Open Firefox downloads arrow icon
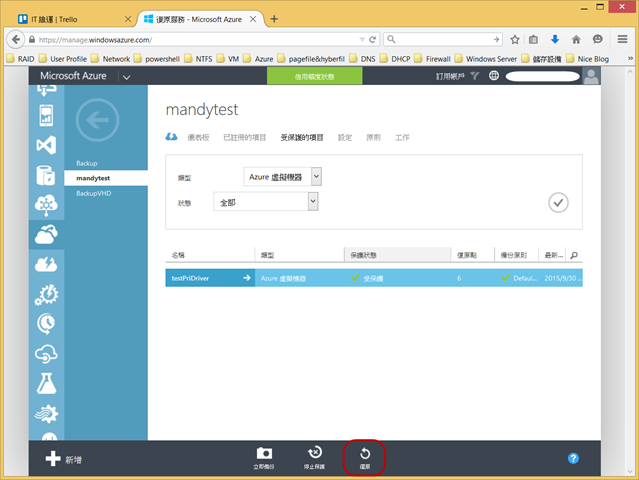Screen dimensions: 639x480 coord(555,40)
